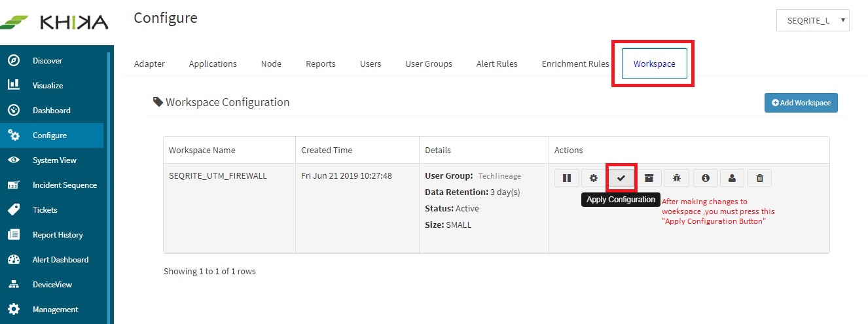This screenshot has width=868, height=324.
Task: Switch to the Users tab
Action: [371, 63]
